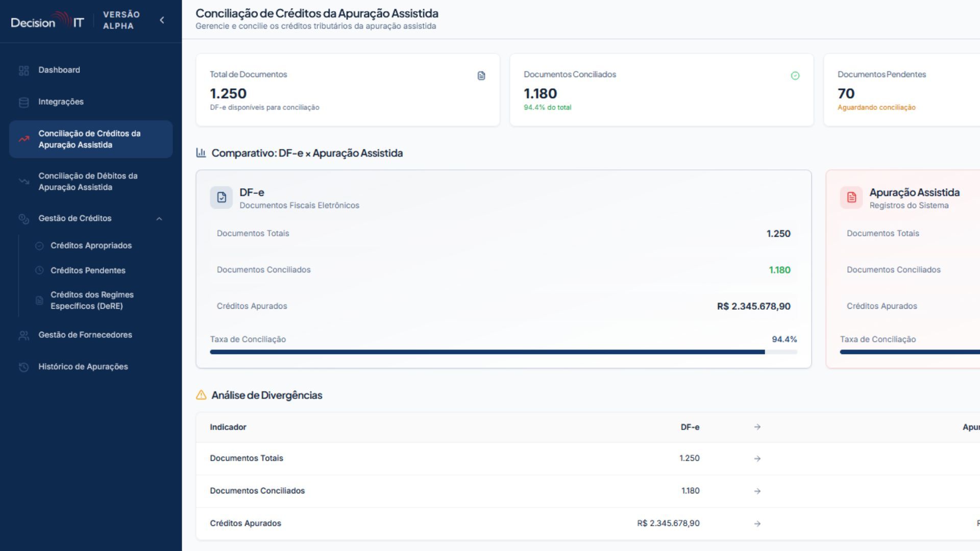The width and height of the screenshot is (980, 551).
Task: Click the document icon in Total de Documentos card
Action: tap(481, 76)
